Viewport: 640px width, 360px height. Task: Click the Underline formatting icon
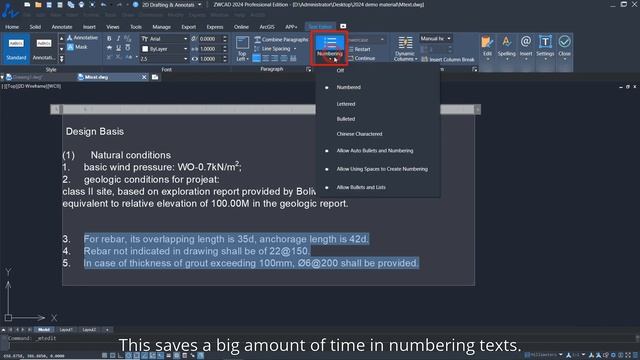[x=118, y=48]
